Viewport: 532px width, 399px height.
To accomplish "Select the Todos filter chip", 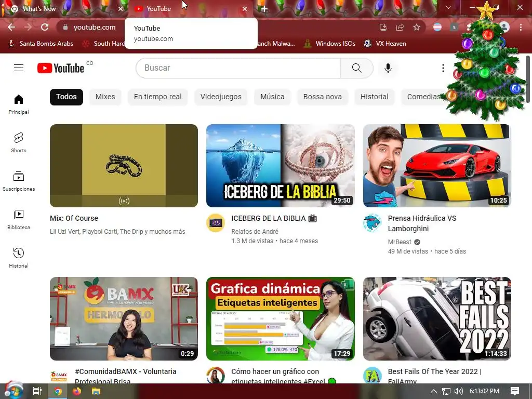I will point(66,97).
